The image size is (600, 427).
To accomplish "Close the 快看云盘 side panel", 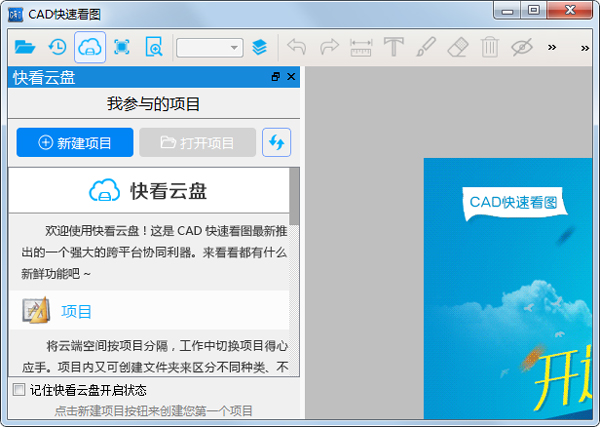I will click(x=291, y=77).
